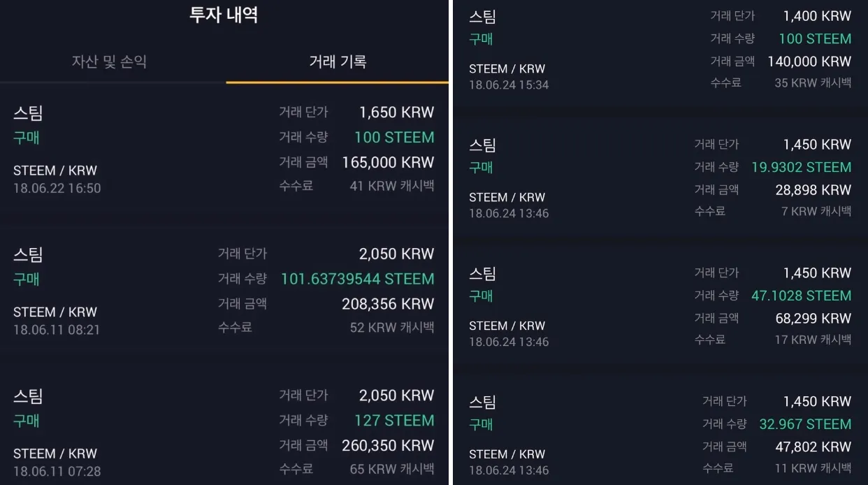Switch to the 자산 및 손익 tab
The height and width of the screenshot is (485, 868).
point(109,61)
